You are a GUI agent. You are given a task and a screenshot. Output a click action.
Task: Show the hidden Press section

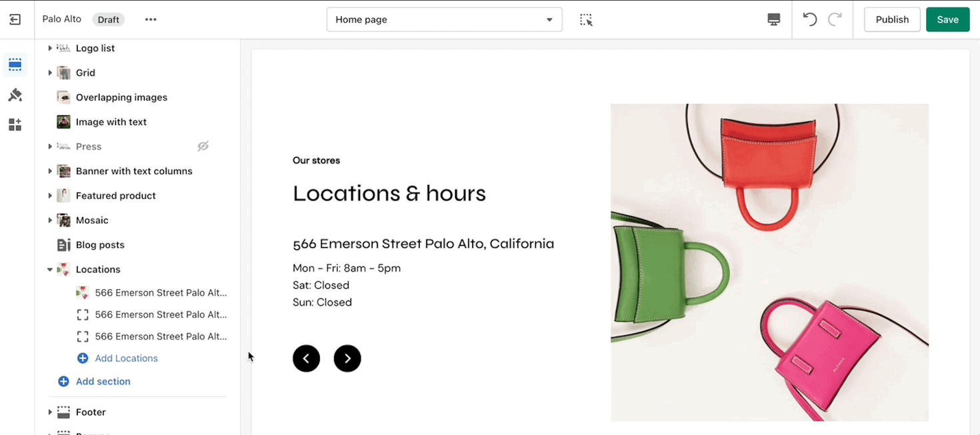[x=203, y=147]
